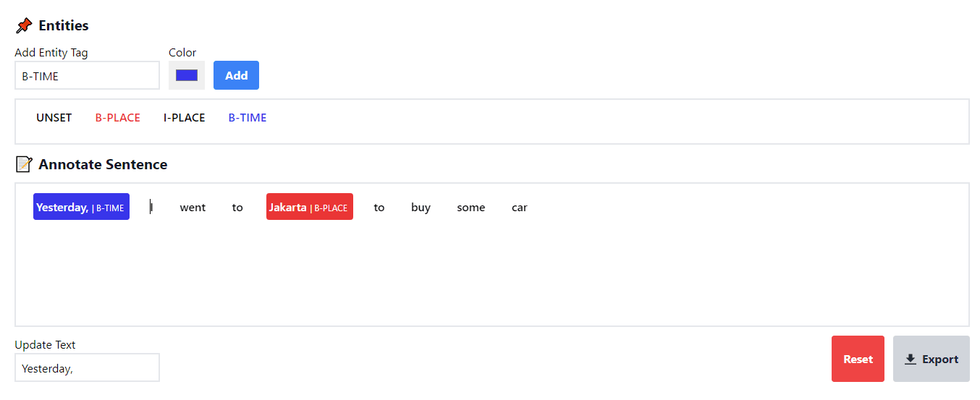
Task: Select the word I after Yesterday
Action: coord(152,208)
